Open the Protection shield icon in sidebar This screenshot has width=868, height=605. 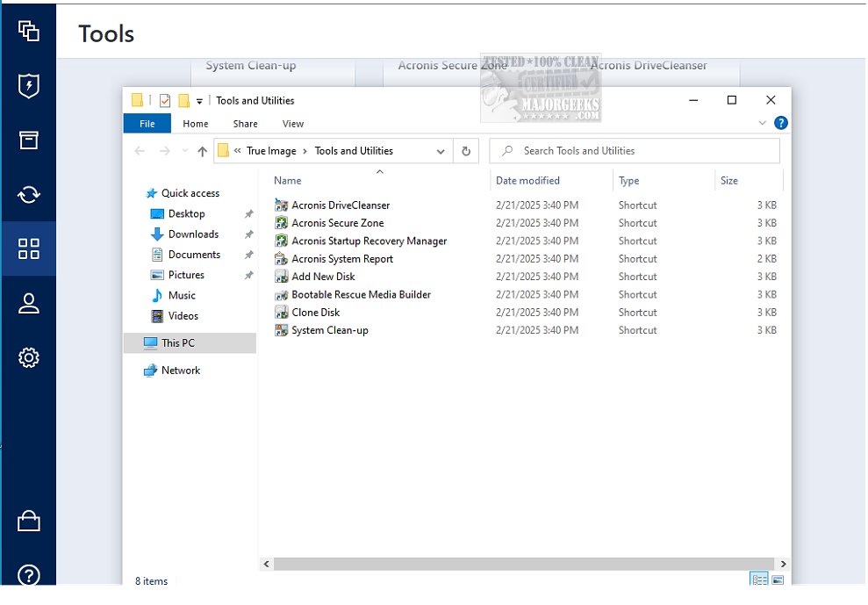coord(29,86)
